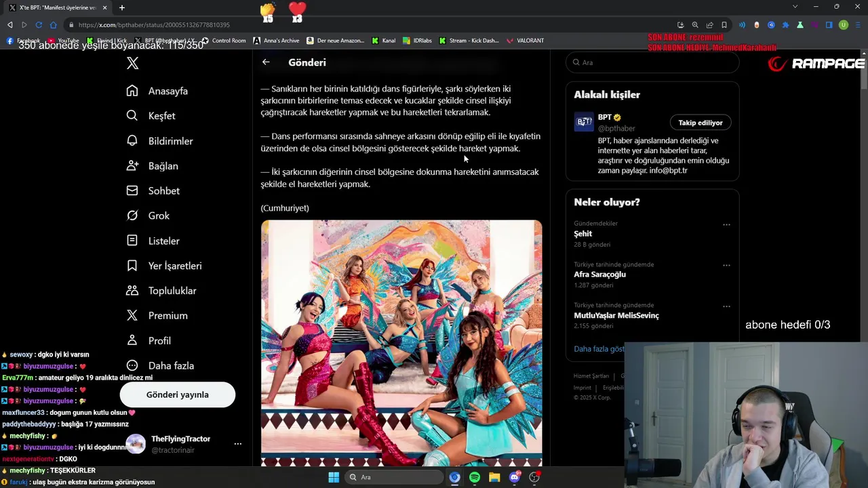The width and height of the screenshot is (868, 488).
Task: Open Discord from taskbar
Action: point(515,477)
